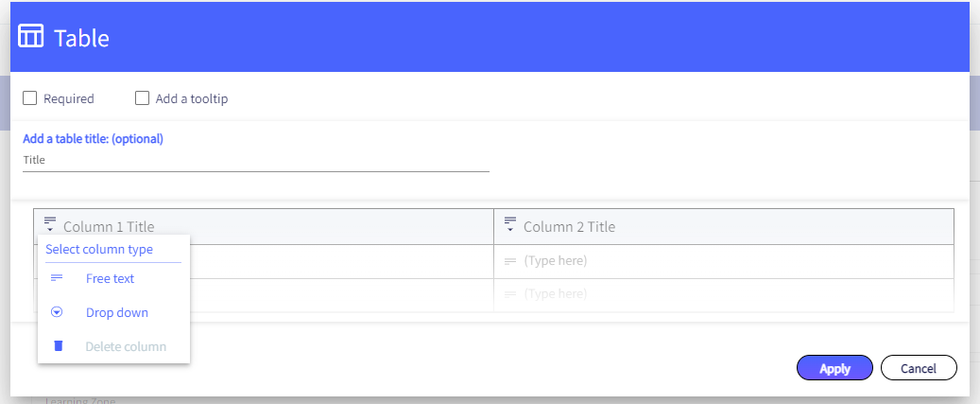Open Column 2 type menu icon
980x404 pixels.
click(x=510, y=224)
